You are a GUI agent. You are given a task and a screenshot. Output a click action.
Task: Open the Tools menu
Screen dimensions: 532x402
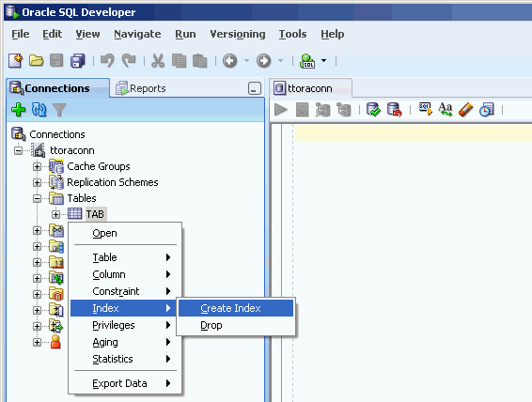[292, 34]
